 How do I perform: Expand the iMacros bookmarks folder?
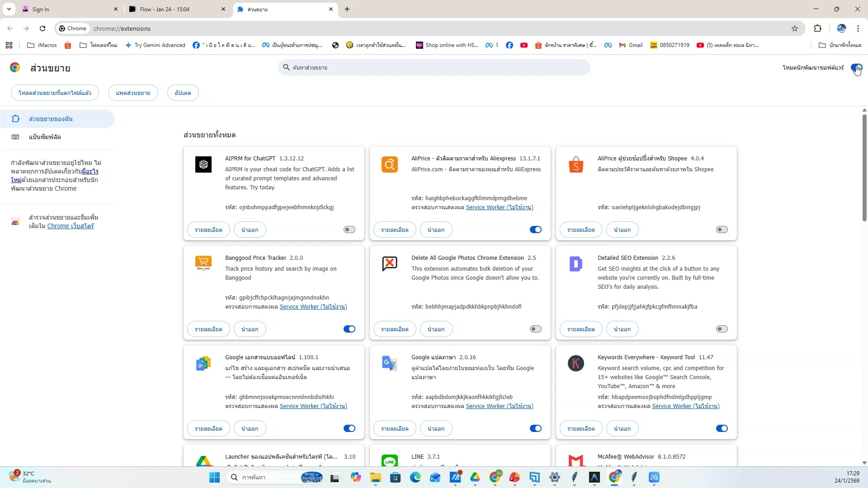coord(42,45)
